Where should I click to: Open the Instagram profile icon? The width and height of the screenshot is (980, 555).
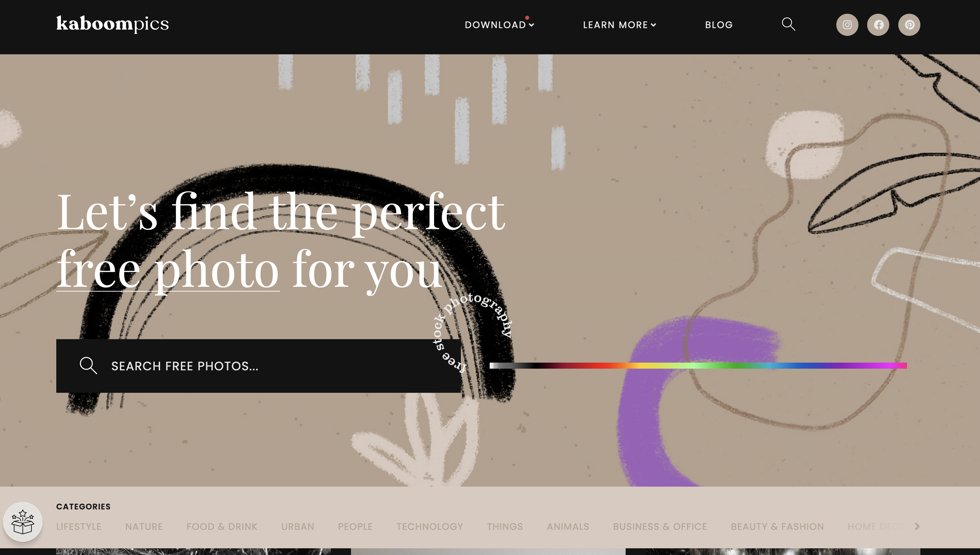coord(847,25)
